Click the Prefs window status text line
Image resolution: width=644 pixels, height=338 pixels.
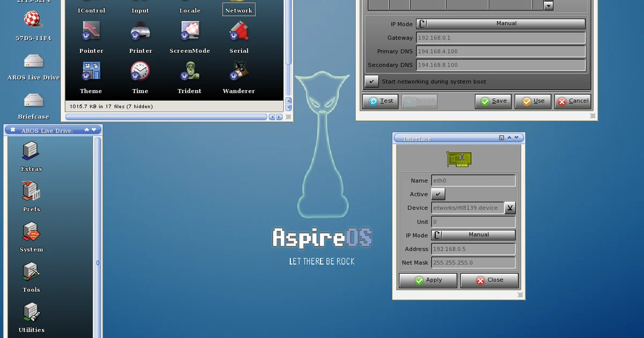click(x=111, y=106)
